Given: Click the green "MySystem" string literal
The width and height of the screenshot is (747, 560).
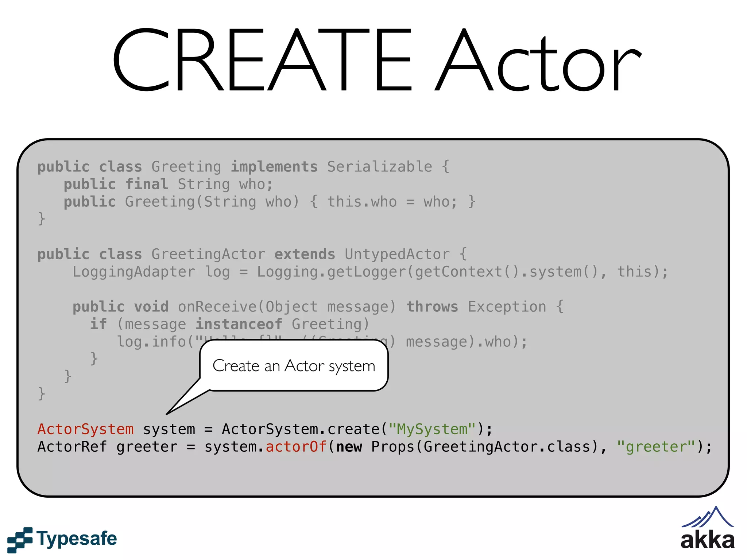Looking at the screenshot, I should [x=432, y=429].
